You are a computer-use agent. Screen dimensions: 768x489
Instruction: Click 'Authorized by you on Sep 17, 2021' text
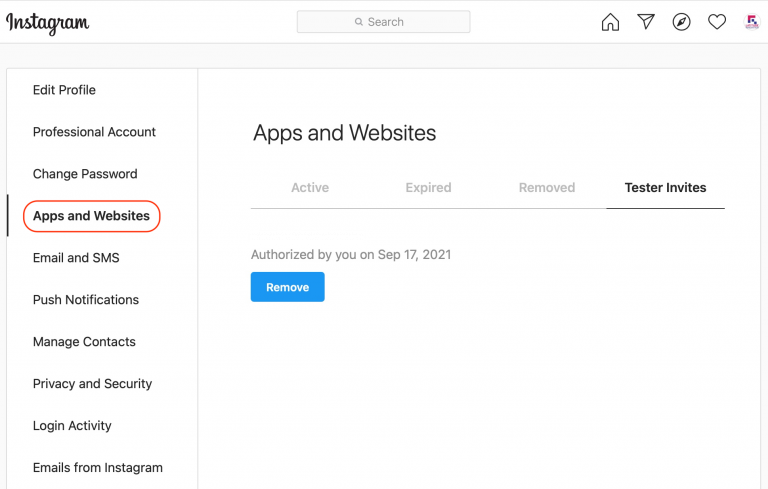click(351, 255)
